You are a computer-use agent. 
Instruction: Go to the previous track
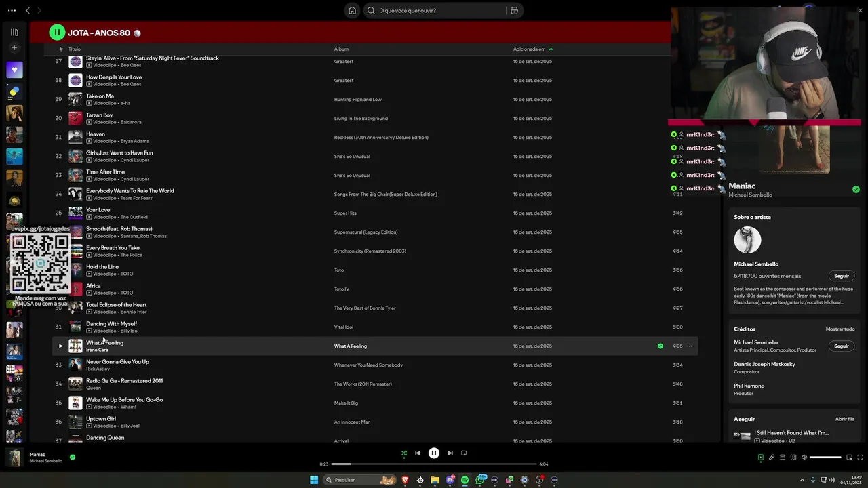418,453
